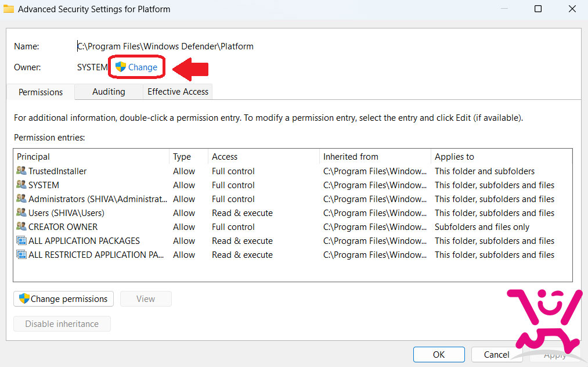The width and height of the screenshot is (588, 367).
Task: Select the ALL RESTRICTED APPLICATION PA... entry
Action: click(293, 254)
